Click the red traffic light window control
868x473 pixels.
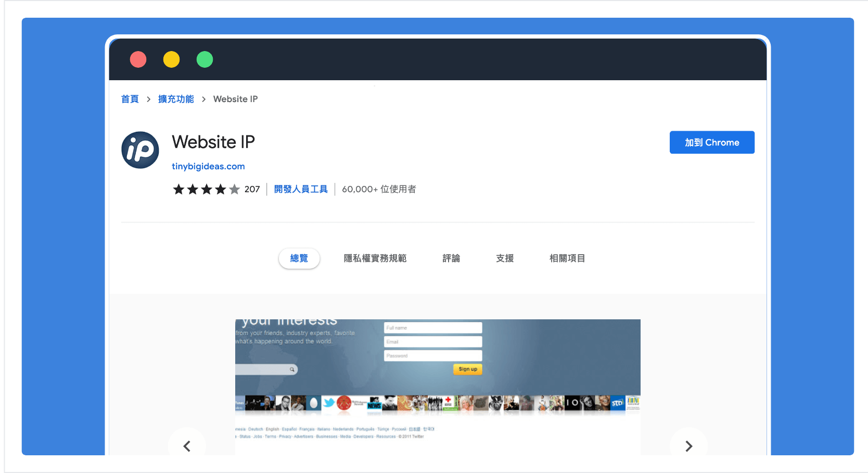tap(138, 59)
